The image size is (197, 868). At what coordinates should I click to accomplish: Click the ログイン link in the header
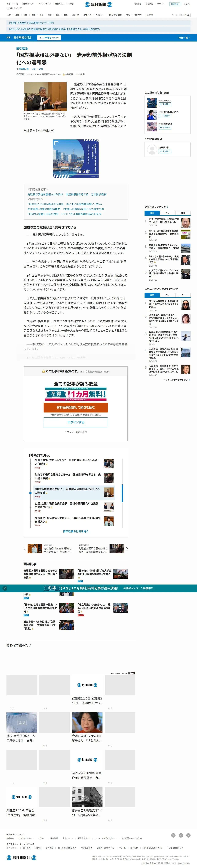click(x=187, y=4)
